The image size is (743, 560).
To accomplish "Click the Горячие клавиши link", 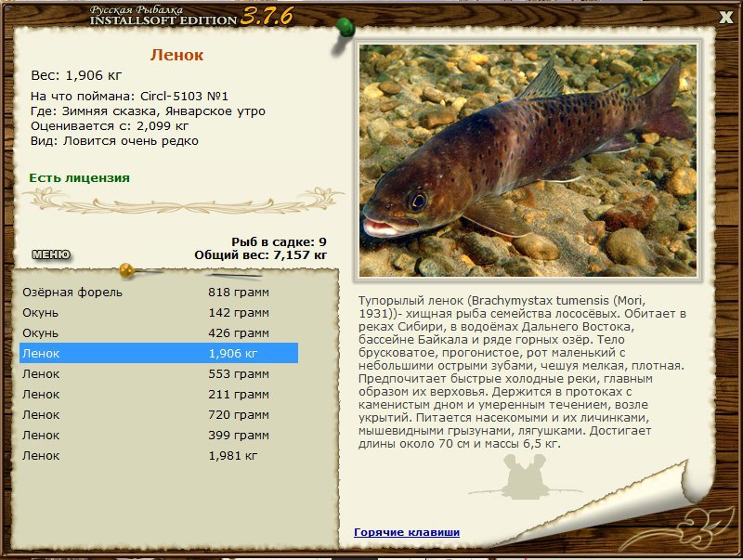I will coord(406,531).
